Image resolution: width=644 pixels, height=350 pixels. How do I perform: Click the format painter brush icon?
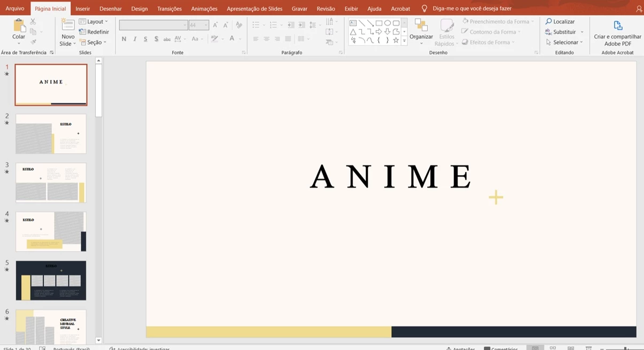pyautogui.click(x=33, y=42)
